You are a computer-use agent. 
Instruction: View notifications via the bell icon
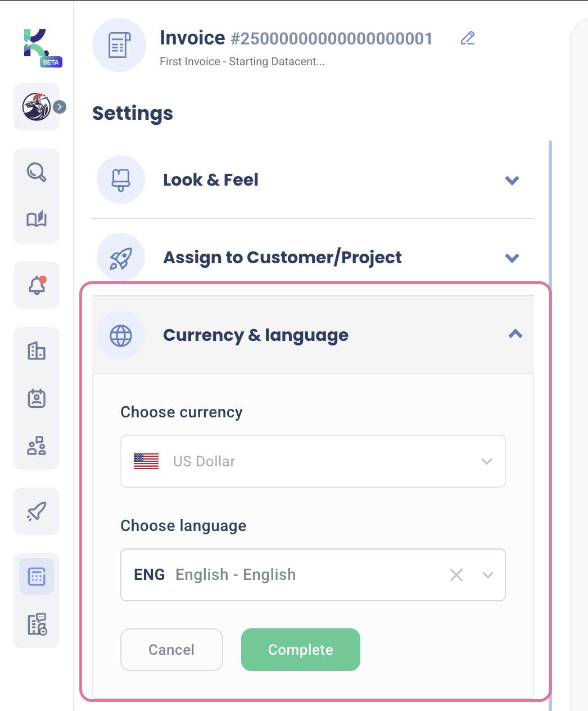coord(36,285)
